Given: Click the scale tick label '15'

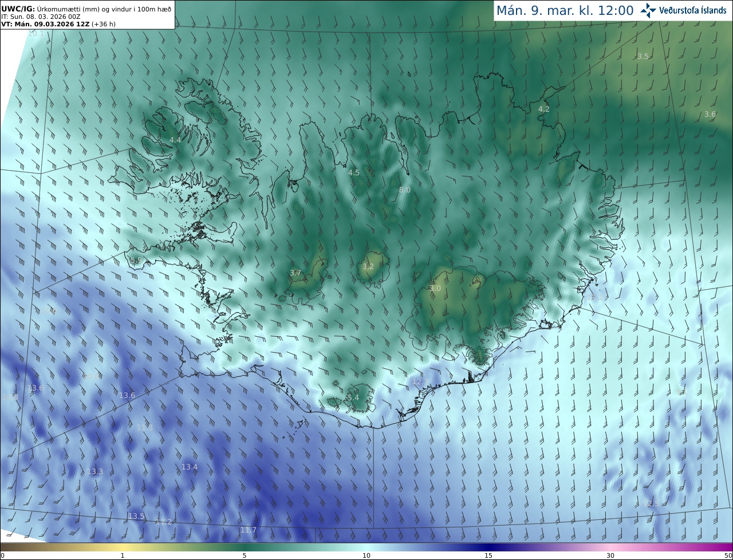Looking at the screenshot, I should click(488, 555).
